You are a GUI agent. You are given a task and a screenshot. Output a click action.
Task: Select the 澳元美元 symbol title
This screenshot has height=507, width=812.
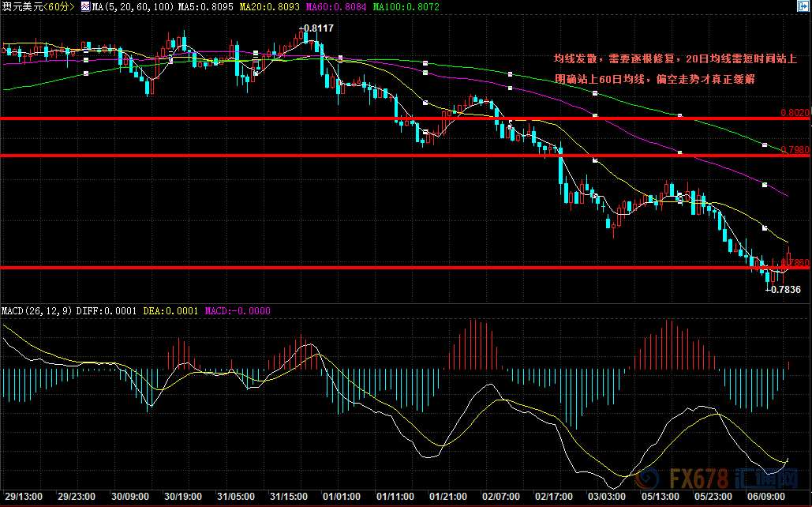tap(21, 6)
